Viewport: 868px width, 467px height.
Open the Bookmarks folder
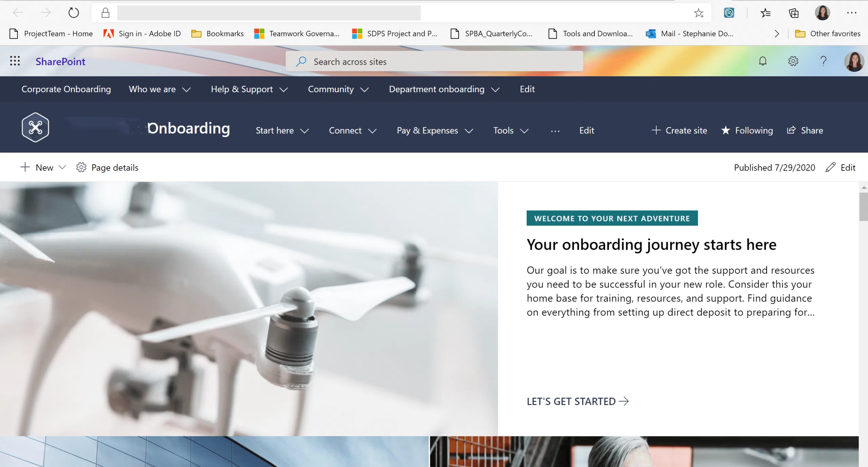217,33
